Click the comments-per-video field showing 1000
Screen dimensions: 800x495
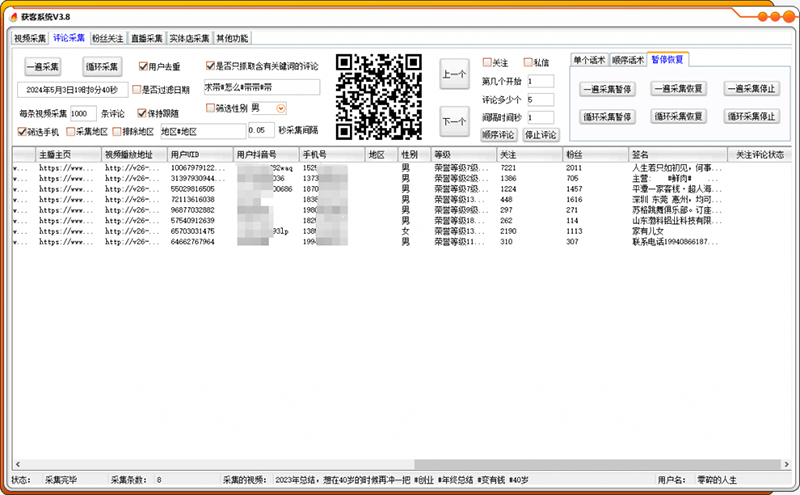point(83,113)
